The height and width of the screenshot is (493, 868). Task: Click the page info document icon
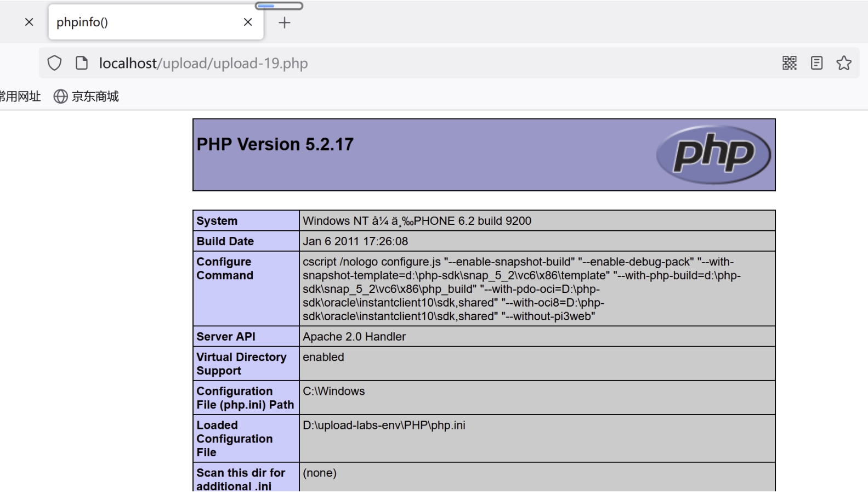tap(82, 63)
